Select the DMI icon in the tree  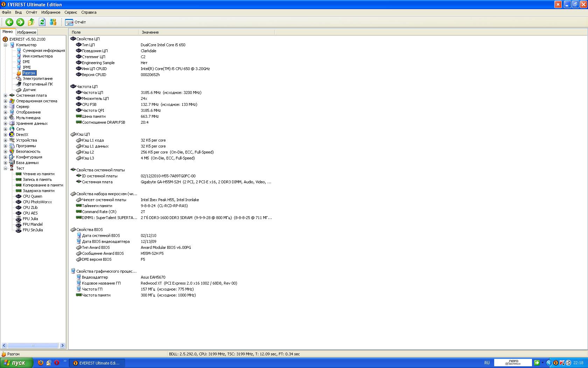pyautogui.click(x=19, y=62)
